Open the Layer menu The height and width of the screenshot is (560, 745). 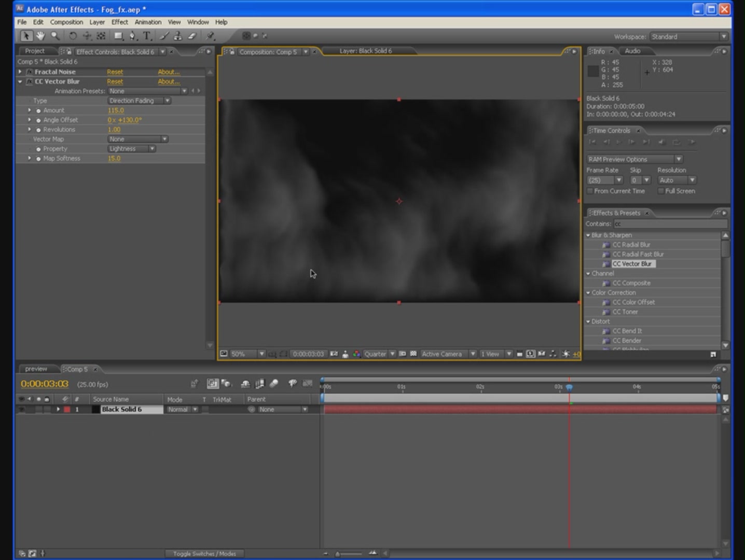97,22
